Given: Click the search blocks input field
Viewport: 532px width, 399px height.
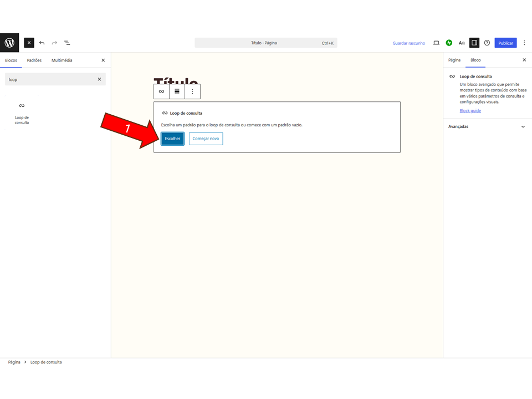Looking at the screenshot, I should (x=50, y=79).
